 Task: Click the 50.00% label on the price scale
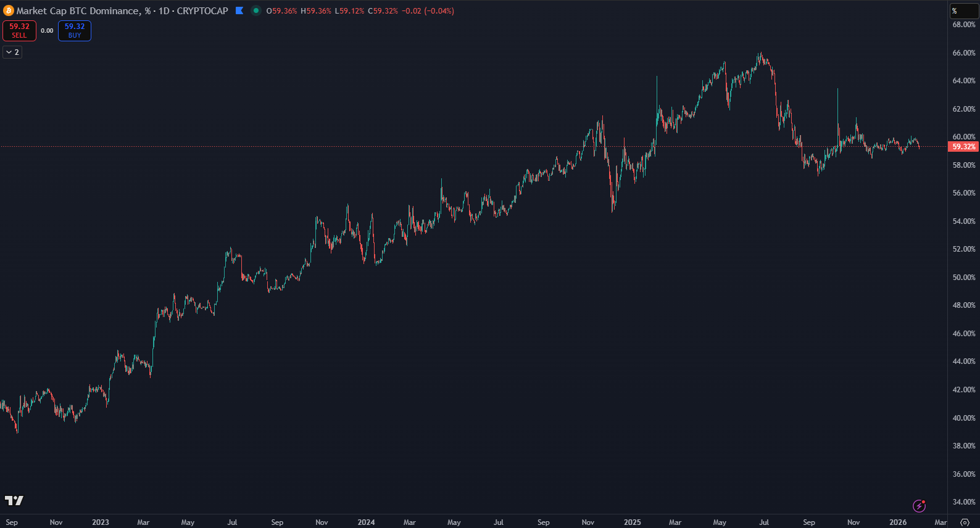click(964, 278)
